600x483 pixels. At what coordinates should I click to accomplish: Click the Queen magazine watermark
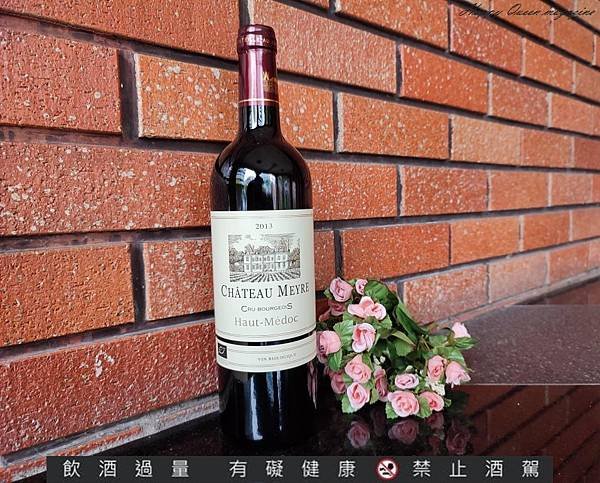[528, 11]
